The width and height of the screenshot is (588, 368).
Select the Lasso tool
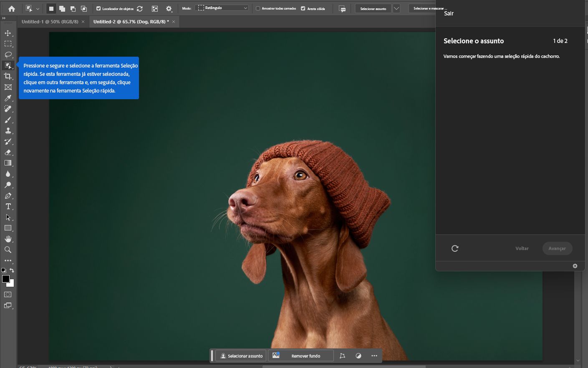8,55
